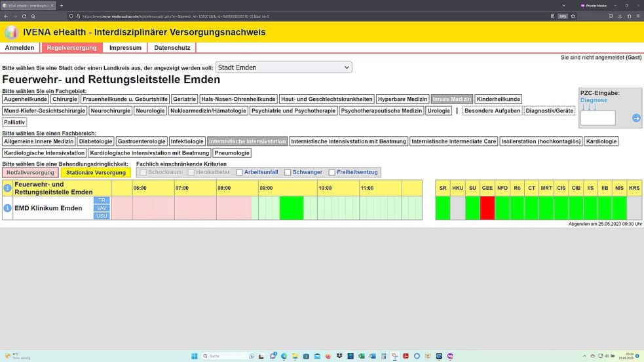
Task: Click the Herzkatheter checkbox
Action: [x=191, y=172]
